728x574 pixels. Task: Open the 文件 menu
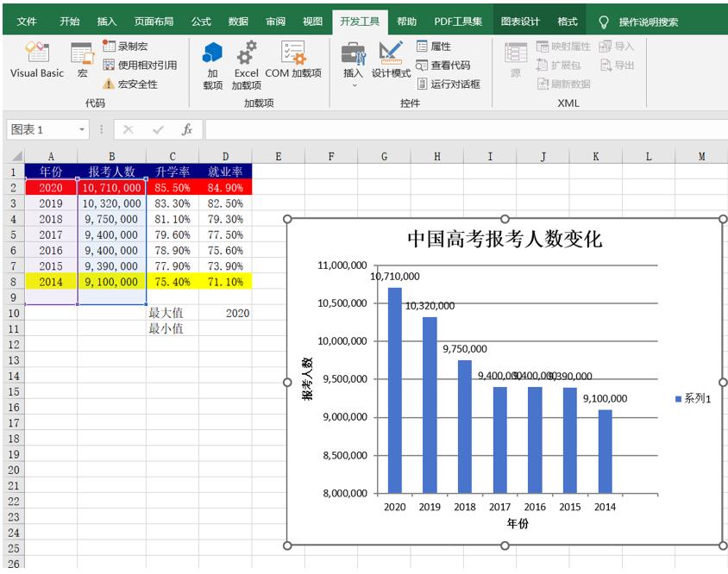[x=27, y=16]
